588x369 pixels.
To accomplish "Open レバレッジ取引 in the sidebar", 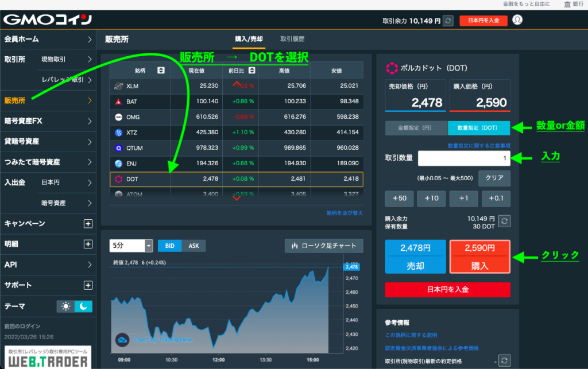I will click(x=67, y=79).
